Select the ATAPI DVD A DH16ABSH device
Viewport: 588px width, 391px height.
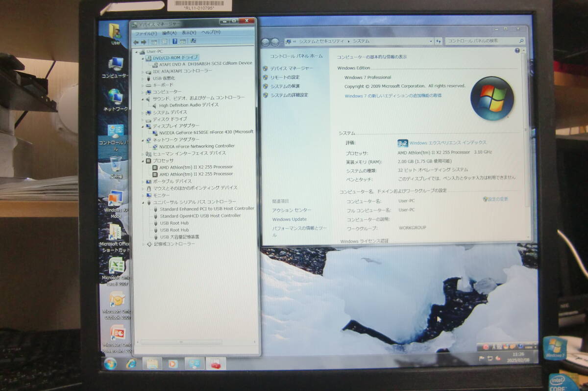click(202, 64)
